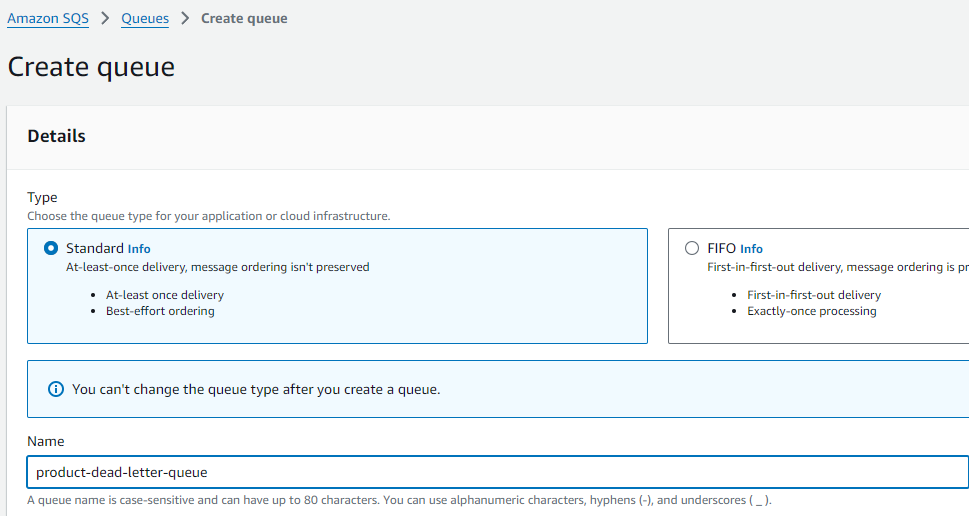Click the Name field label
969x516 pixels.
45,441
